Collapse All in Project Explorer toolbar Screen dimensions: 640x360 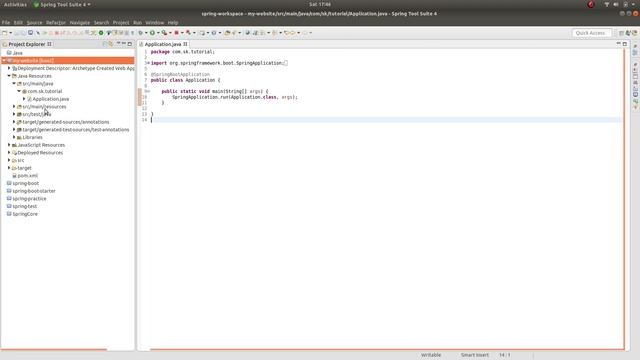[x=105, y=44]
